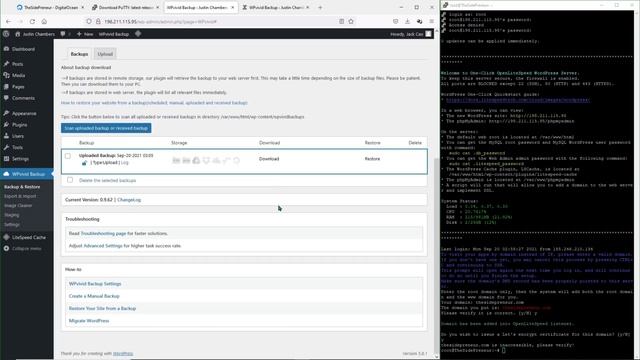The height and width of the screenshot is (360, 640).
Task: Open the Posts menu item
Action: [x=17, y=64]
